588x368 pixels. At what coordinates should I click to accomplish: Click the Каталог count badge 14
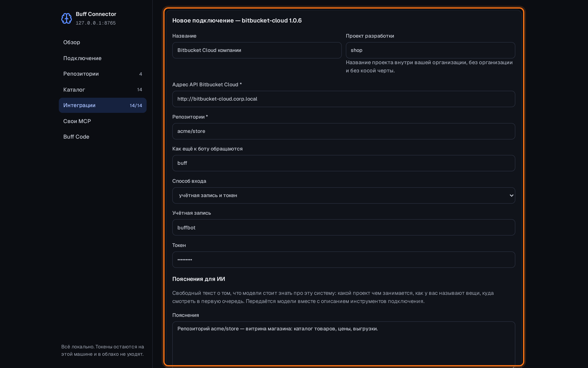139,90
